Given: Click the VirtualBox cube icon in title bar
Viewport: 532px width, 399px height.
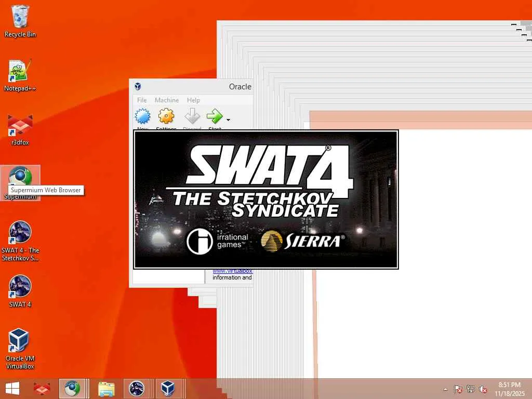Looking at the screenshot, I should [x=137, y=86].
